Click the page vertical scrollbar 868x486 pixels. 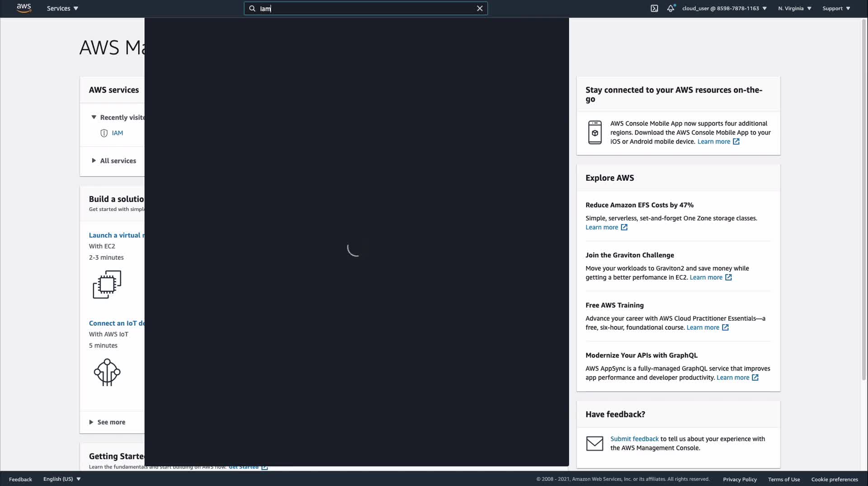[x=864, y=199]
